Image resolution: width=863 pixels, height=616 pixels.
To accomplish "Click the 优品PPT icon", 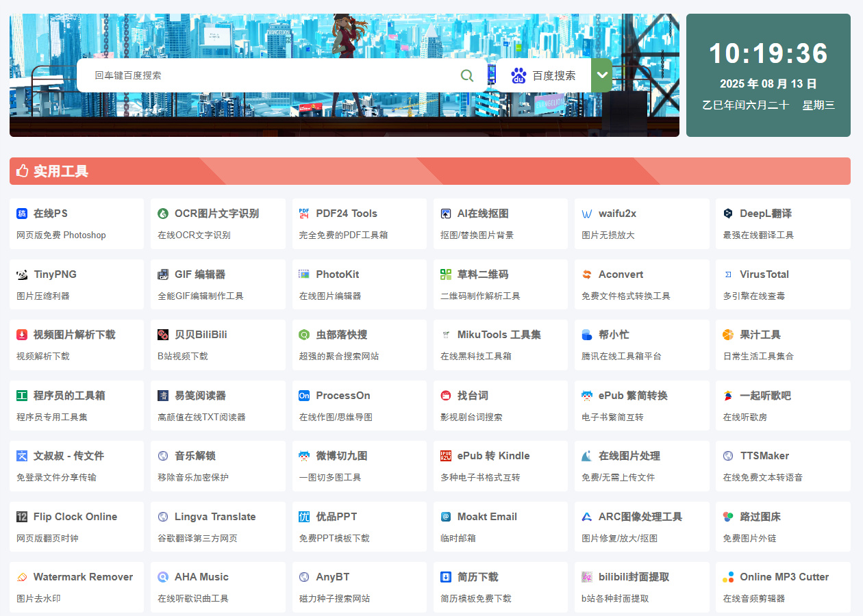I will tap(304, 517).
